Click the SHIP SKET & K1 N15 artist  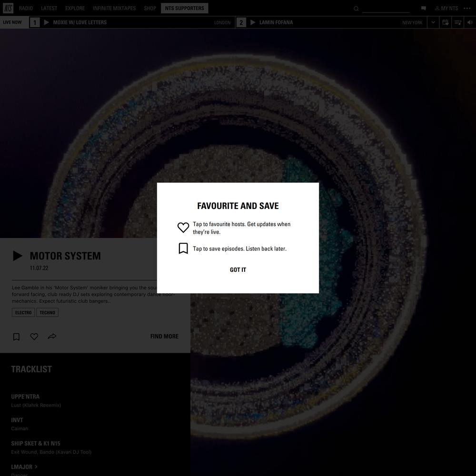(36, 444)
